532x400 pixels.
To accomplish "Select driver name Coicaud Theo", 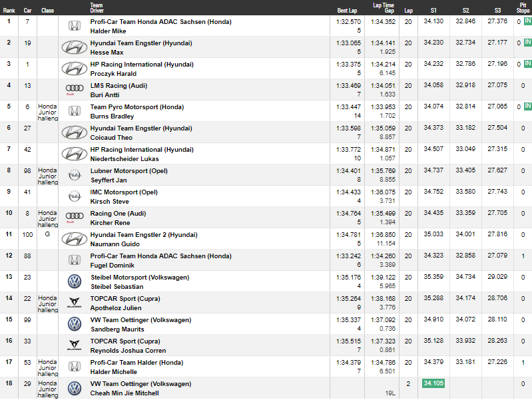I will point(111,138).
